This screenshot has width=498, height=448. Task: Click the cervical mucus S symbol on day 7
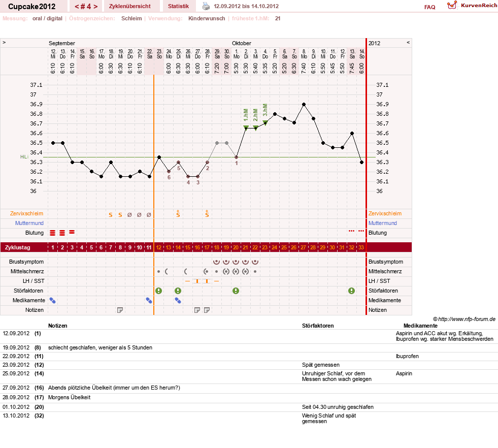111,215
